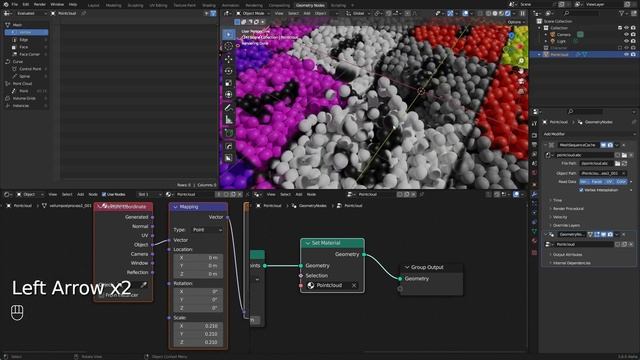
Task: Toggle Light visibility eye in outliner
Action: [x=627, y=41]
